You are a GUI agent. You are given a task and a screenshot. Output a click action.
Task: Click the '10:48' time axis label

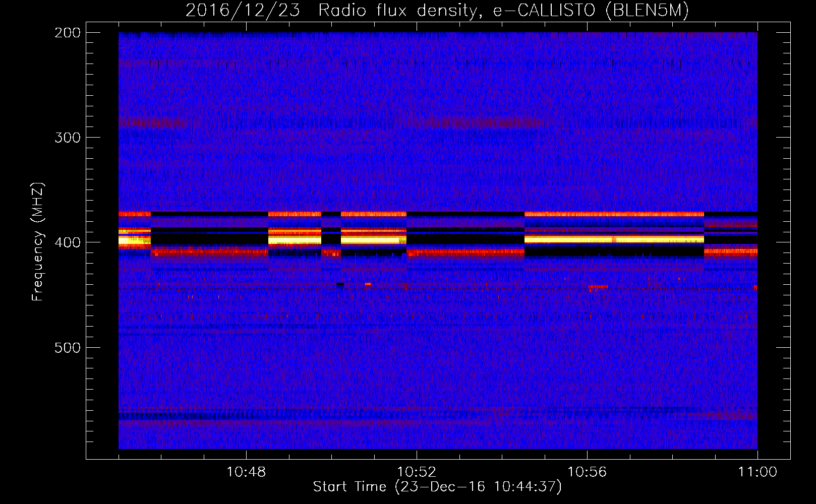click(x=246, y=472)
